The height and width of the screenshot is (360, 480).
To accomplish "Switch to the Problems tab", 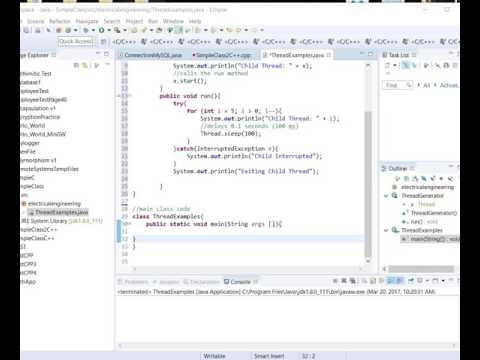I will pyautogui.click(x=133, y=282).
